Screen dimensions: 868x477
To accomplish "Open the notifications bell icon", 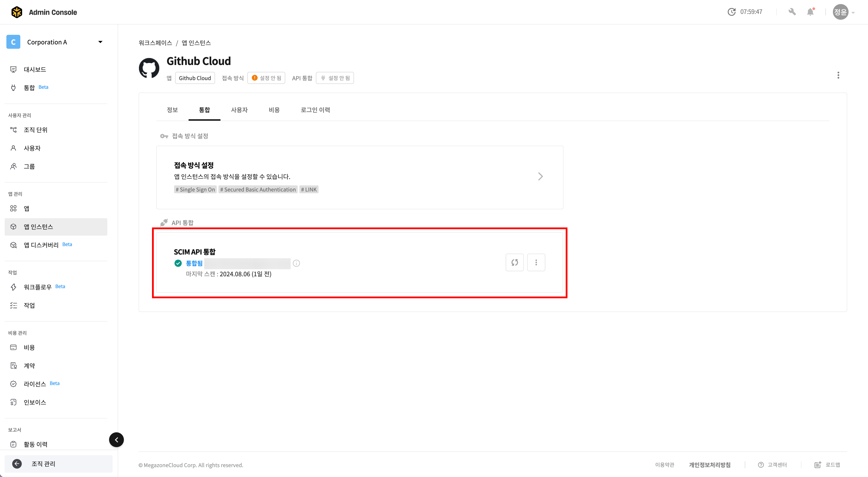I will (x=810, y=12).
